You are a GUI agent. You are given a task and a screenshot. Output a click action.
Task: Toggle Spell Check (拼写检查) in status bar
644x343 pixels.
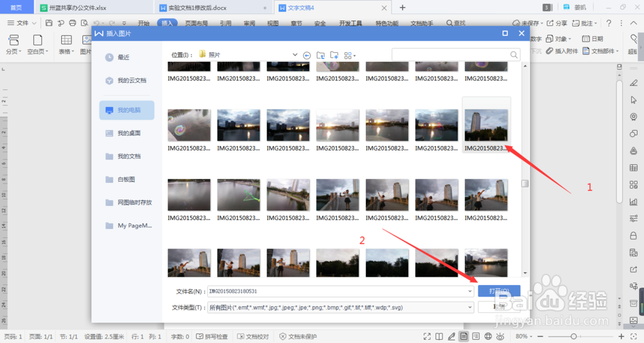(211, 337)
